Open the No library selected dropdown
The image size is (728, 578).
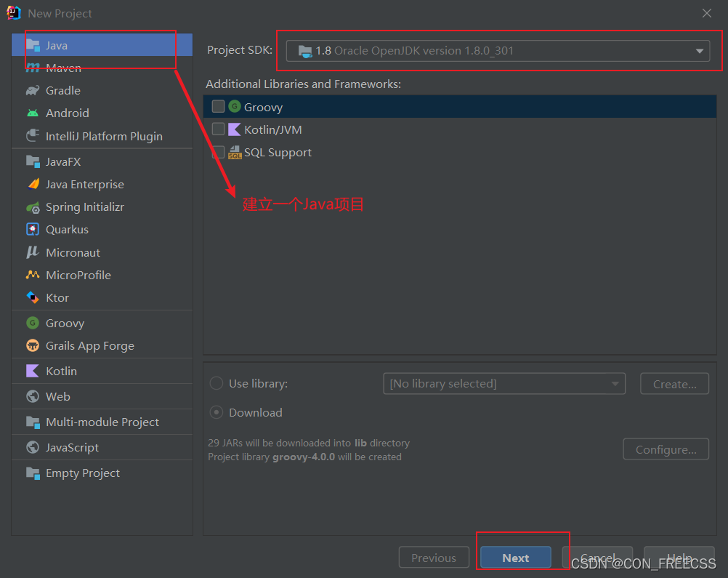[x=504, y=383]
